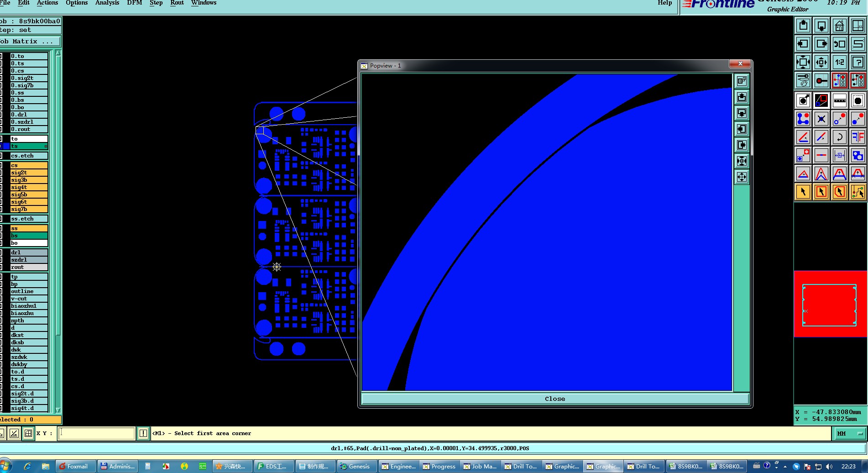
Task: Click Popview pan right icon
Action: (x=742, y=145)
